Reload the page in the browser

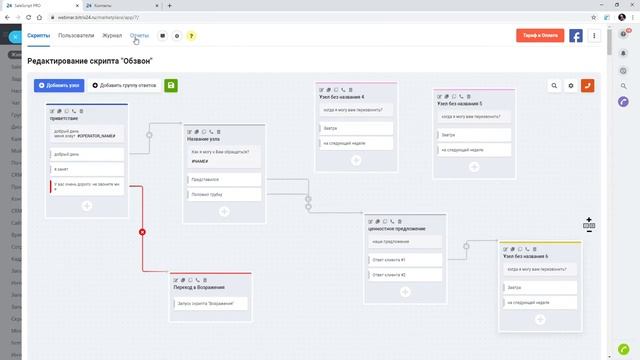(x=28, y=18)
